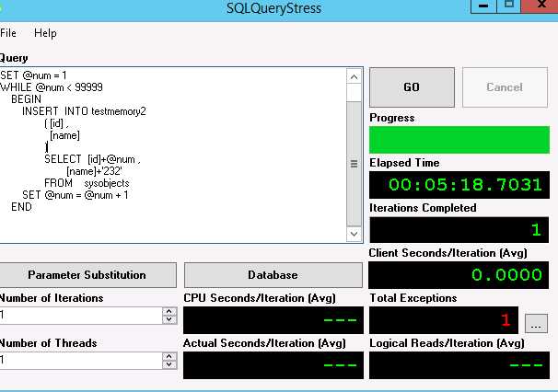Click the SQLQueryStress title bar text
This screenshot has height=392, width=558.
click(273, 8)
